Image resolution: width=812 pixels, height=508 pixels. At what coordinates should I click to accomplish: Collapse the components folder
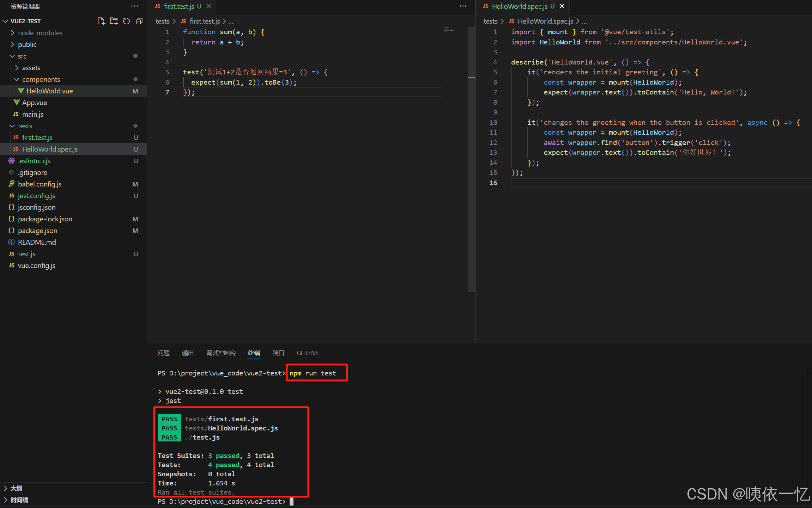(x=41, y=79)
